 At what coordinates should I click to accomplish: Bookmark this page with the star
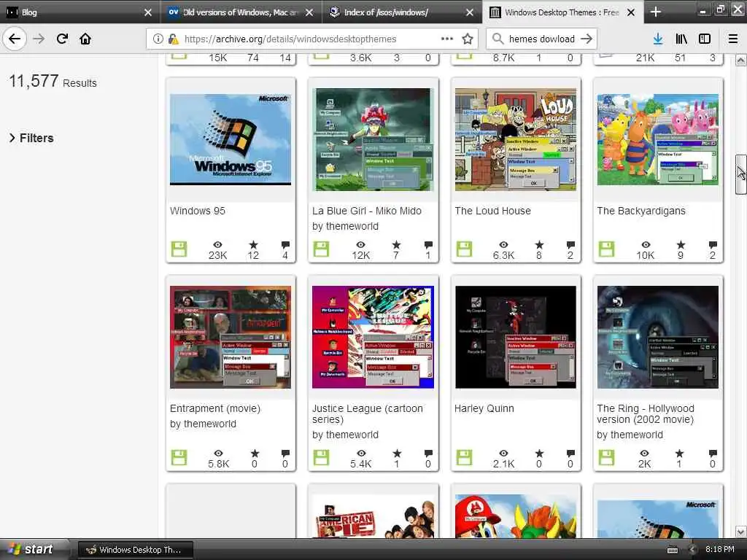click(468, 39)
